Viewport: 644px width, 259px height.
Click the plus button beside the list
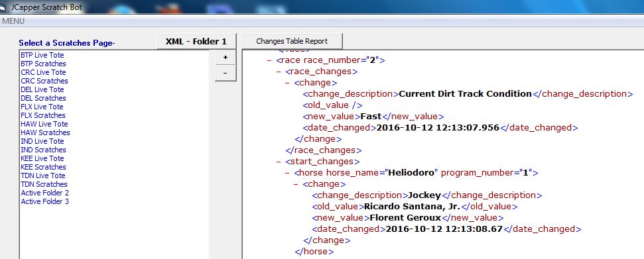(225, 58)
